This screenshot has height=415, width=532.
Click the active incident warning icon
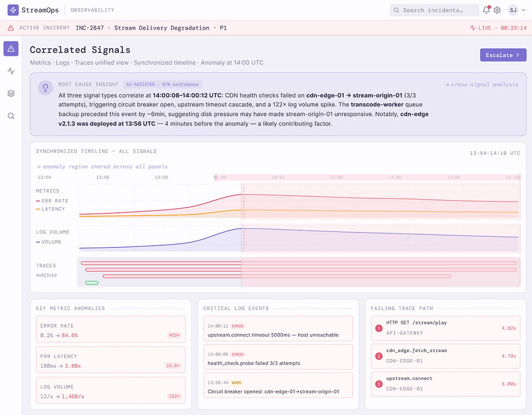(11, 28)
